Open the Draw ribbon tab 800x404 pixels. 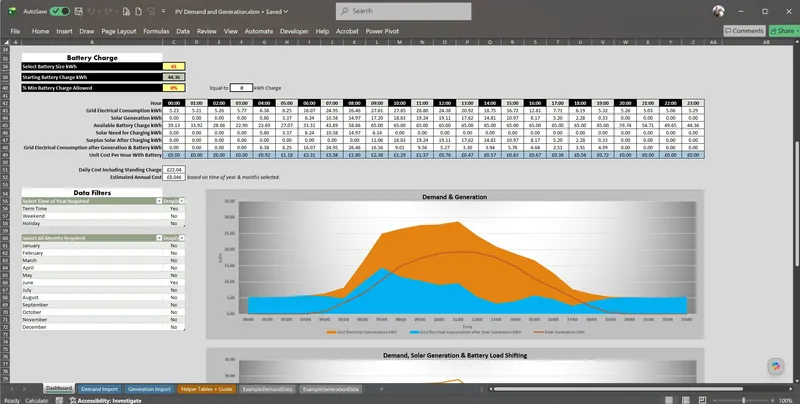click(86, 31)
